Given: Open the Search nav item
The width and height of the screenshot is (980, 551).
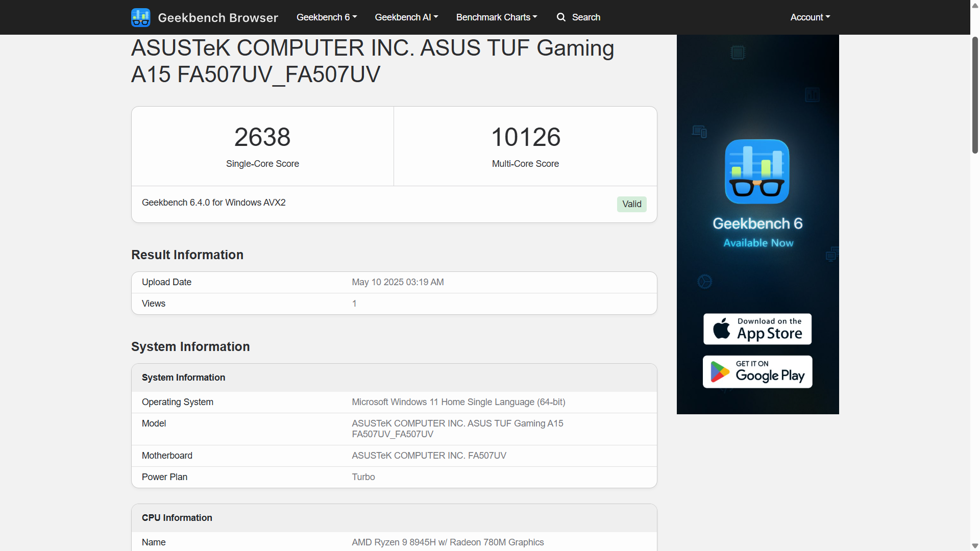Looking at the screenshot, I should 585,17.
